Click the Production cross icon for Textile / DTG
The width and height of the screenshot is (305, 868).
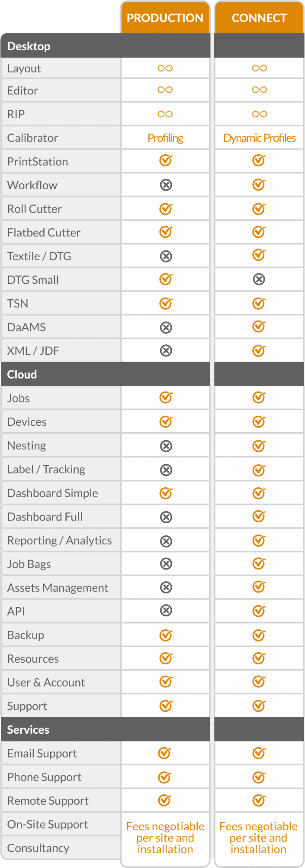click(x=166, y=256)
